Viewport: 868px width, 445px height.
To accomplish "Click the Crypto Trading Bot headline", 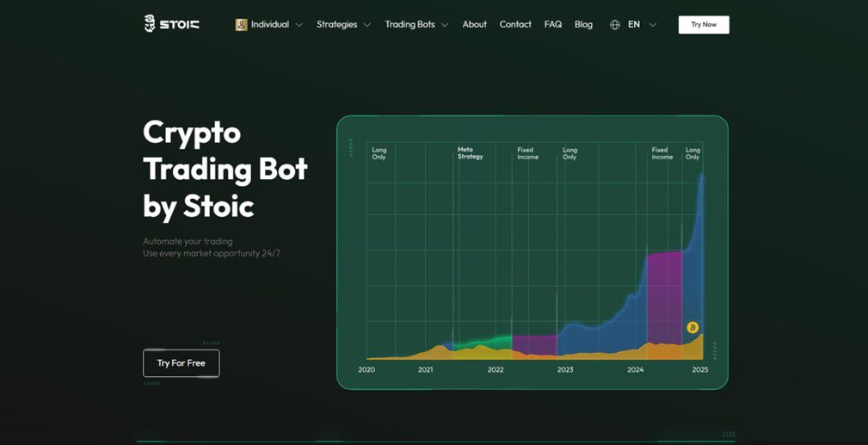I will [x=225, y=169].
